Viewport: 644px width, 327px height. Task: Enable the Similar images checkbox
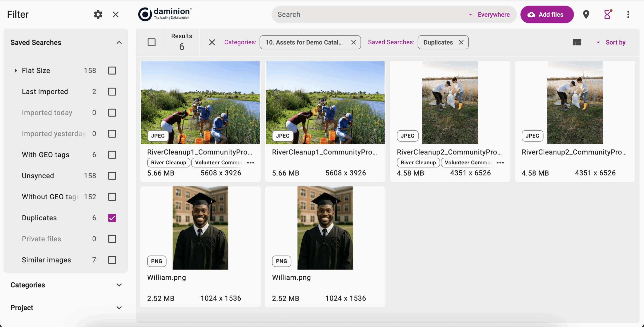[x=112, y=260]
